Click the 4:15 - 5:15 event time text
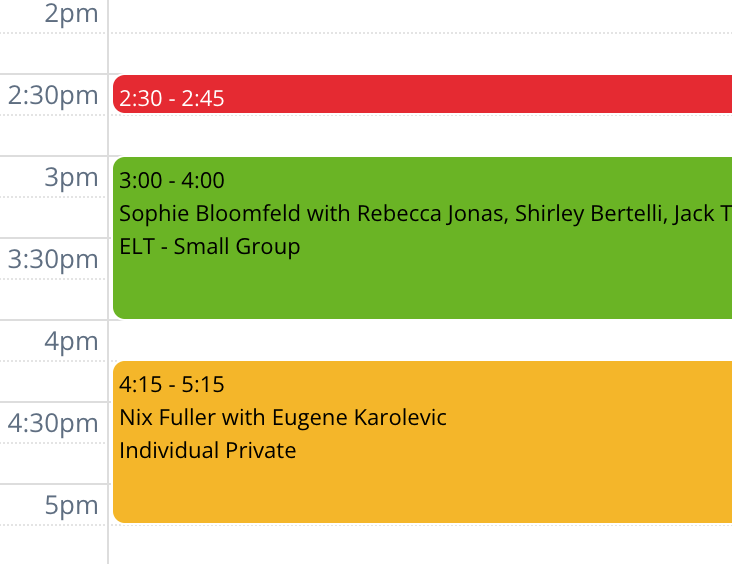This screenshot has height=564, width=732. (x=172, y=385)
